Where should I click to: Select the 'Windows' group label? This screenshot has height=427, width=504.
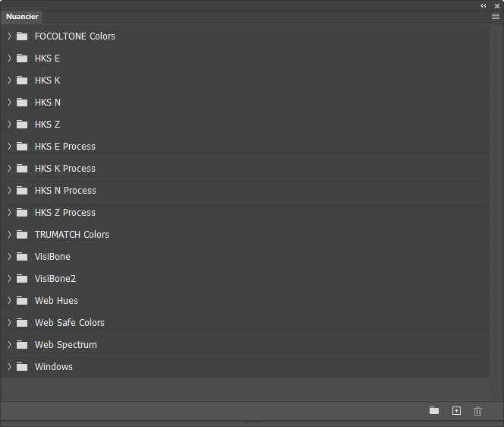point(54,367)
